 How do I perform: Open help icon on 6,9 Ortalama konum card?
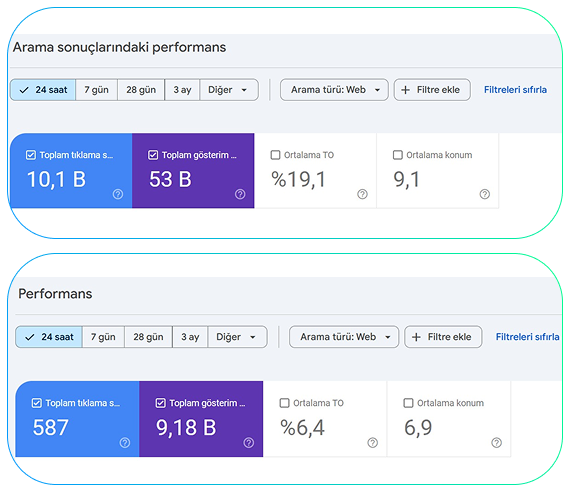coord(497,443)
